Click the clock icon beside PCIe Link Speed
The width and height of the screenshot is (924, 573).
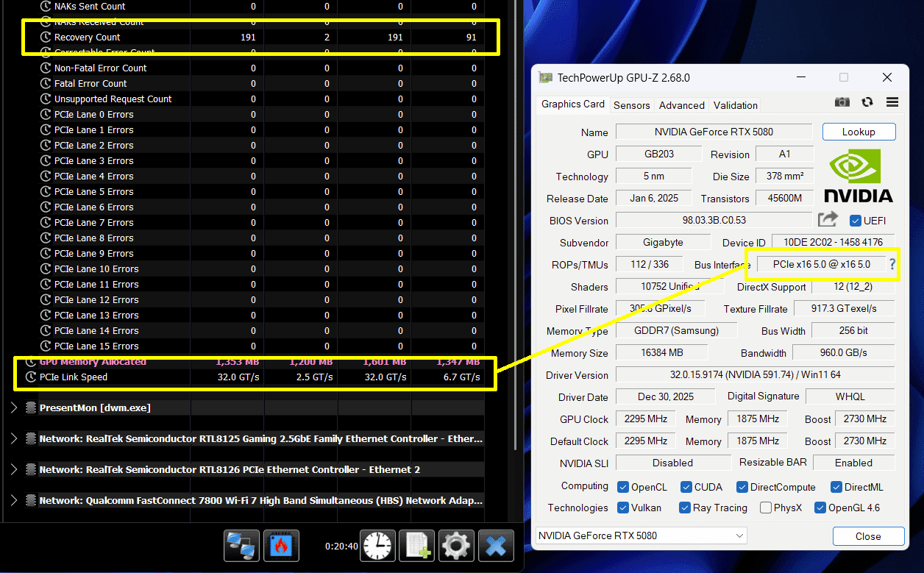(31, 377)
